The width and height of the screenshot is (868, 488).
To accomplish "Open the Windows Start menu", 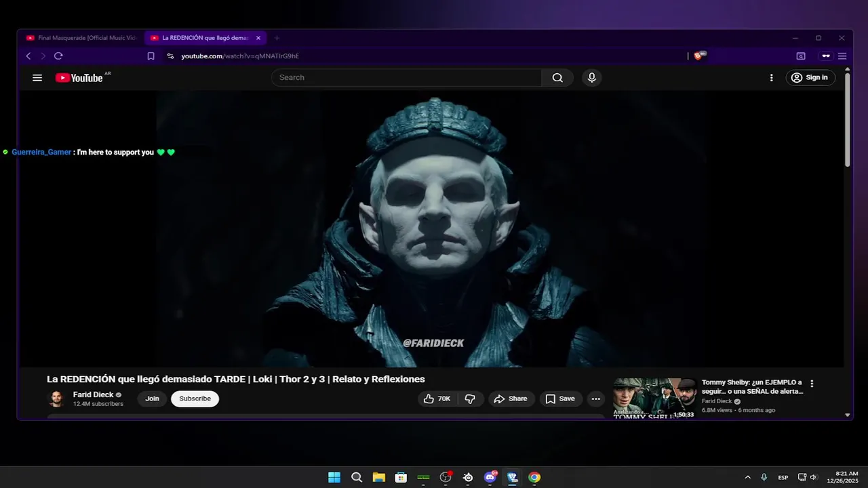I will (334, 477).
